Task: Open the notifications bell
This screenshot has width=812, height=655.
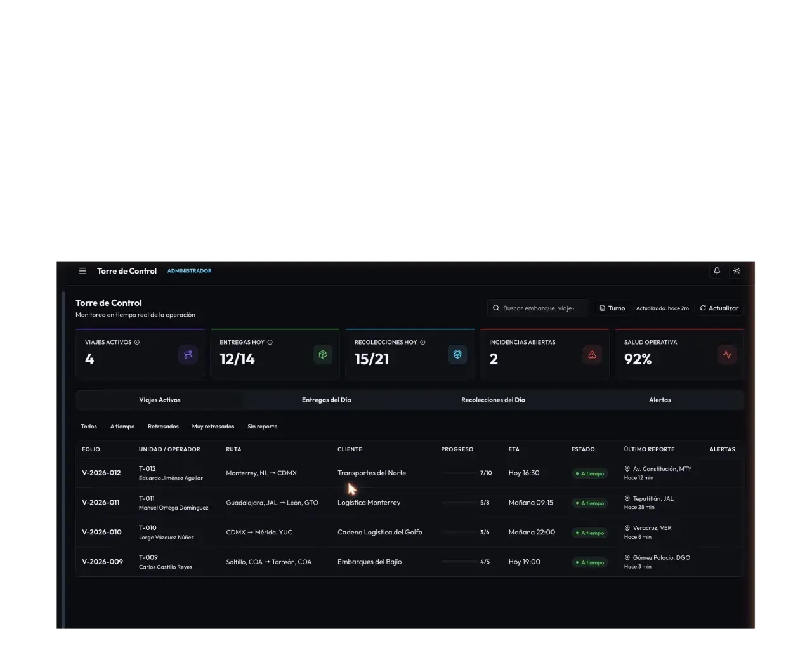Action: tap(717, 271)
